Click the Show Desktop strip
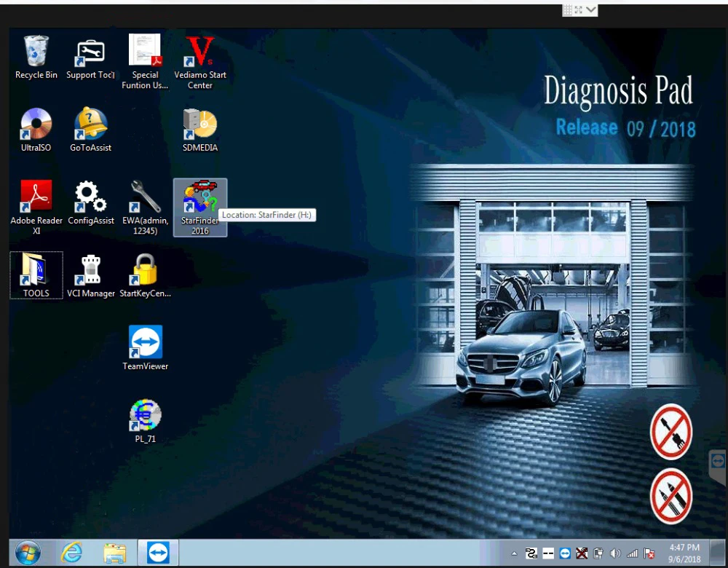The height and width of the screenshot is (568, 728). click(719, 553)
